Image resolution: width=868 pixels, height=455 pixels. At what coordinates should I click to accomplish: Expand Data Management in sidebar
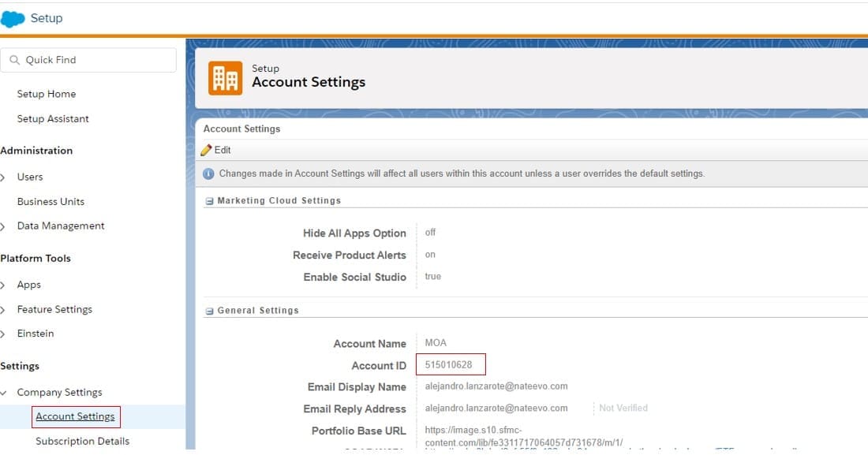(4, 226)
